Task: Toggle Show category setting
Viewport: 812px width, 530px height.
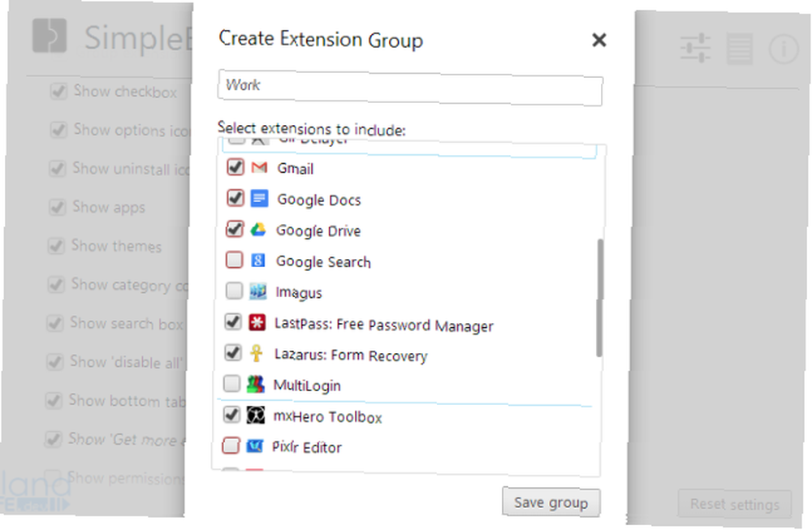Action: click(x=55, y=285)
